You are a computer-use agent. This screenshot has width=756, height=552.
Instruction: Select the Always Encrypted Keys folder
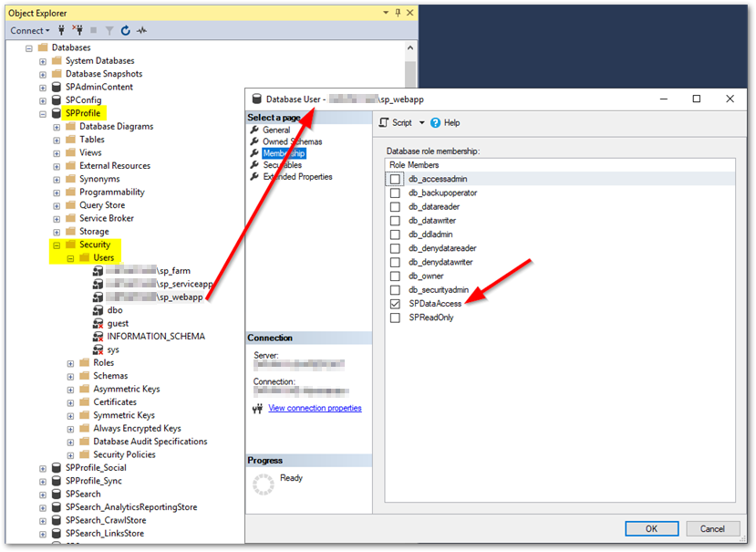click(137, 429)
